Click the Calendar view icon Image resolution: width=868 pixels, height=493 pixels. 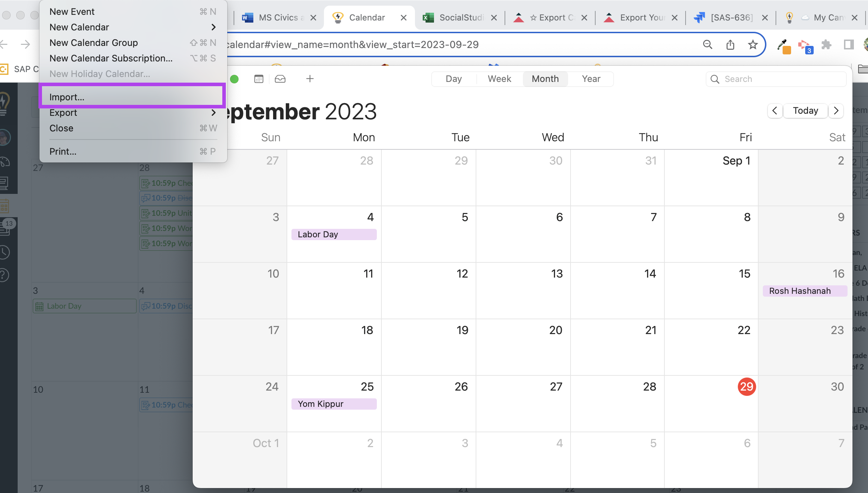(x=258, y=78)
